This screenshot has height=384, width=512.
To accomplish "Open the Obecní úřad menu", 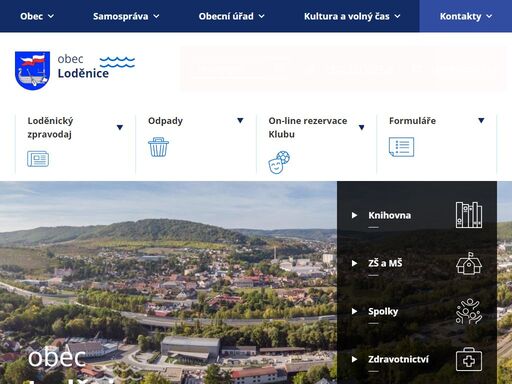I will [x=231, y=16].
